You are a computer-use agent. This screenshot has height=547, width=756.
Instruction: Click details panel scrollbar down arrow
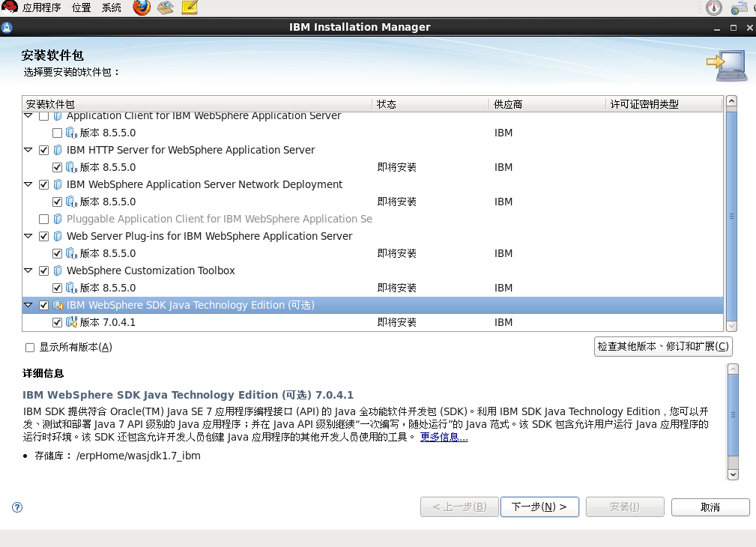[733, 474]
